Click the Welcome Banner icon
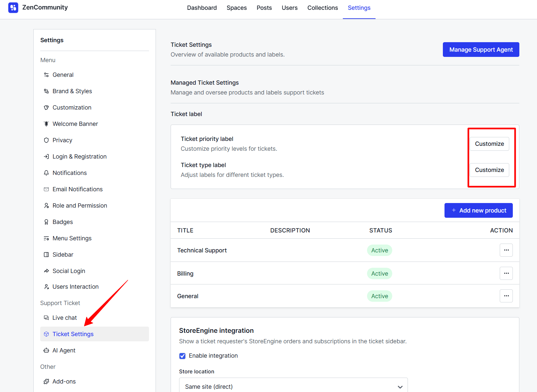This screenshot has width=537, height=392. [x=46, y=124]
